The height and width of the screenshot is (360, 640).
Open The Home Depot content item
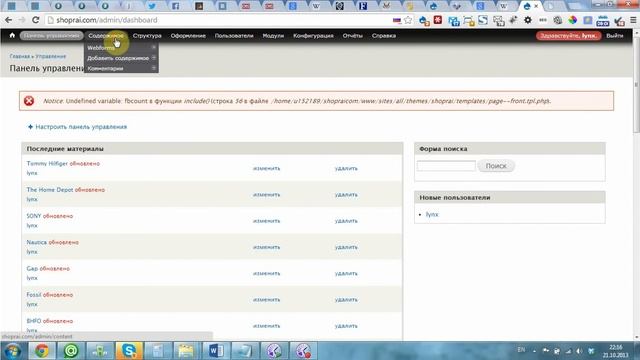pyautogui.click(x=50, y=190)
